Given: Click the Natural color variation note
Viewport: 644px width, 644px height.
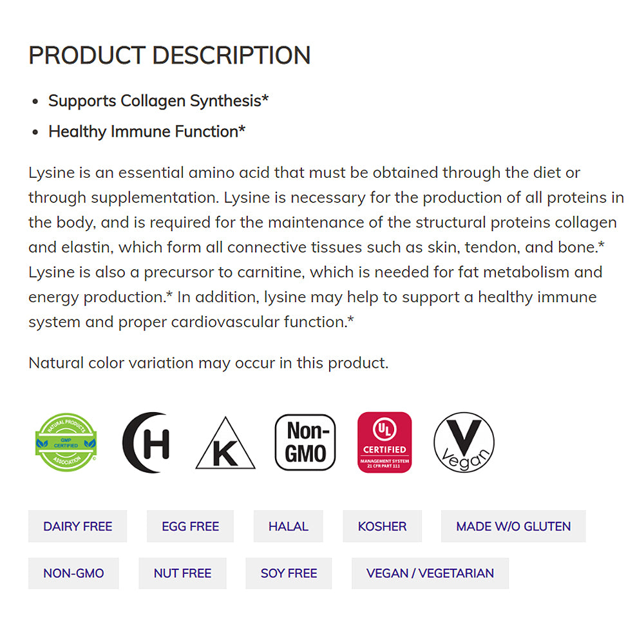Looking at the screenshot, I should point(209,363).
